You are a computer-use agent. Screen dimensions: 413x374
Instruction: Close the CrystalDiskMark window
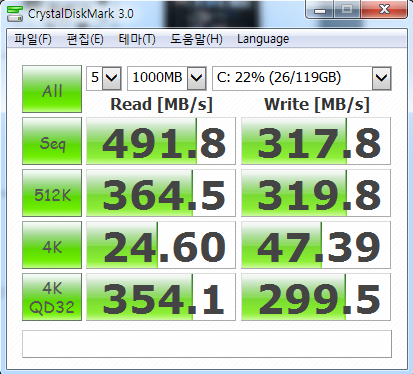pyautogui.click(x=384, y=10)
